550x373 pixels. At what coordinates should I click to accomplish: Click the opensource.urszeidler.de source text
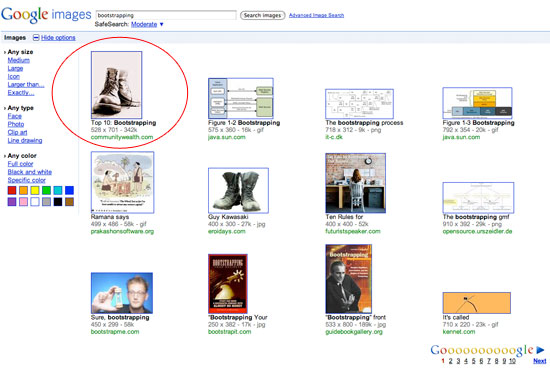477,231
